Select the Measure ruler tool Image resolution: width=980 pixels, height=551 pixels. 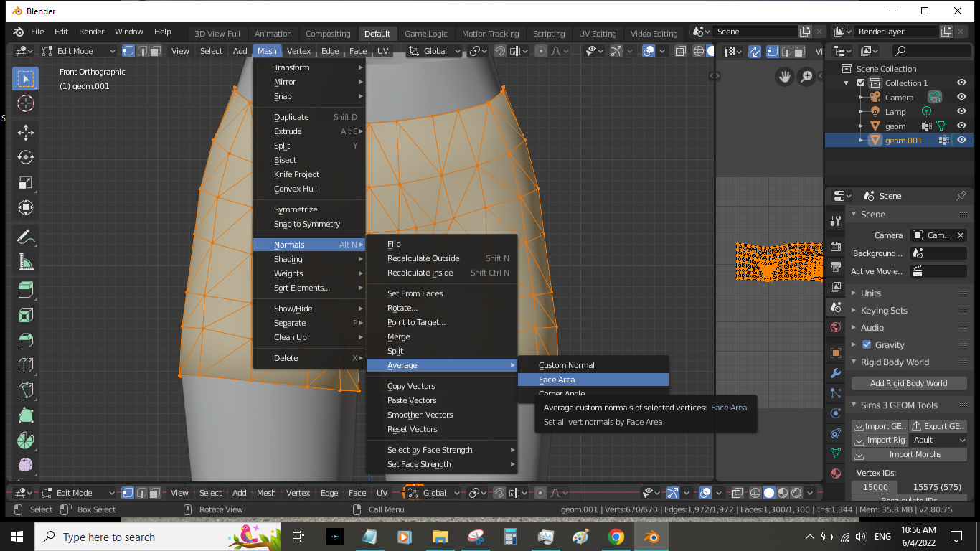click(25, 261)
